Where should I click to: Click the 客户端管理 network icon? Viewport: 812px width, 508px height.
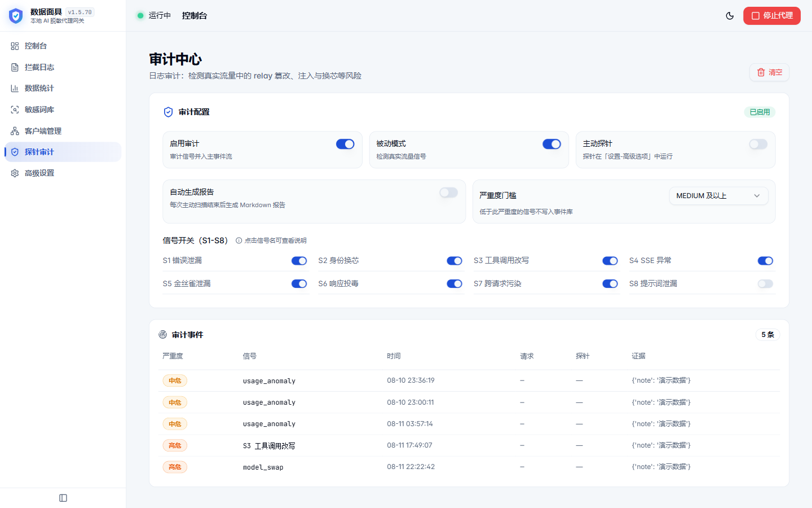[15, 131]
